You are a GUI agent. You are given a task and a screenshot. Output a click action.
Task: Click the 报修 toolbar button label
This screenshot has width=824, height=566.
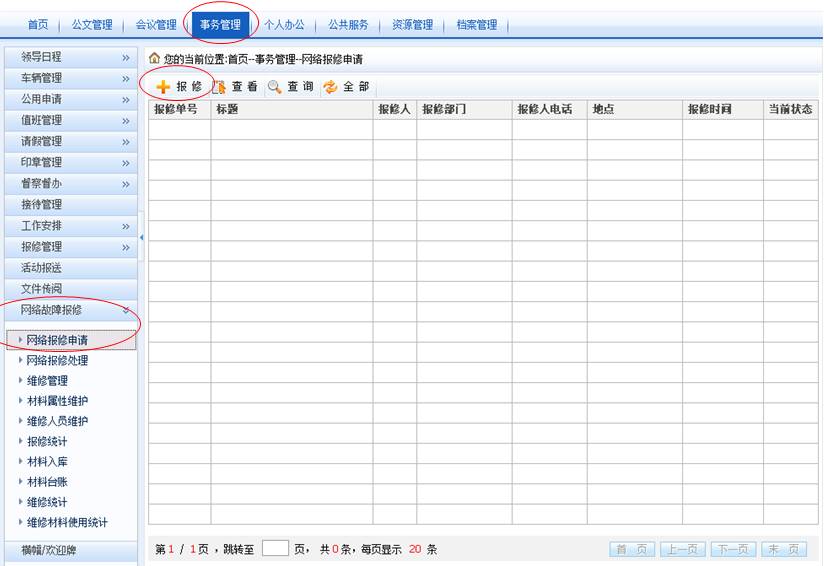coord(189,87)
